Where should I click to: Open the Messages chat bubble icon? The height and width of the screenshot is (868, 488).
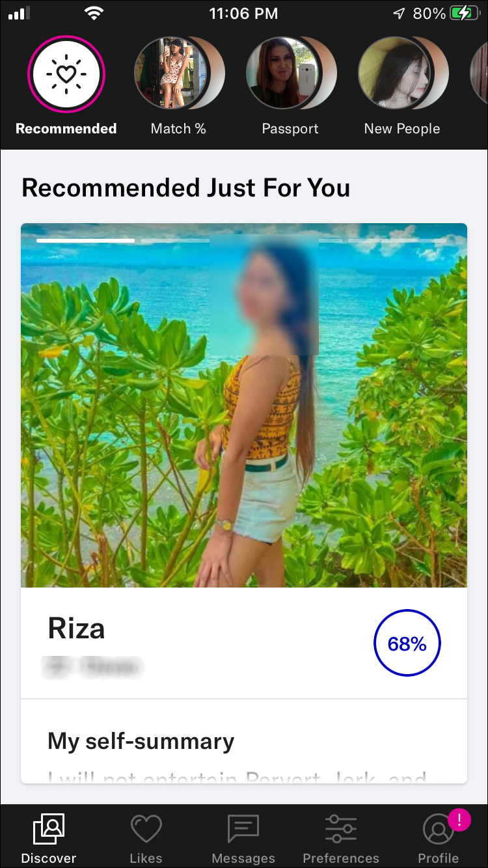[243, 830]
